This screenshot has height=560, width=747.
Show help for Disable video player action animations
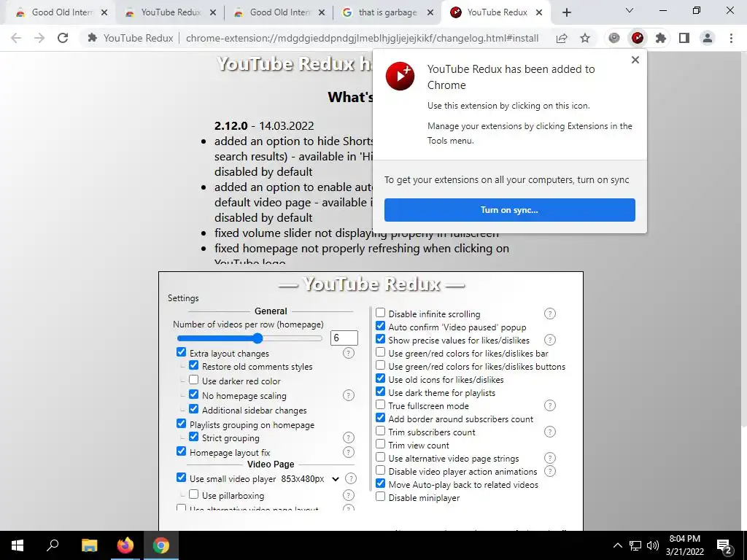(x=550, y=472)
